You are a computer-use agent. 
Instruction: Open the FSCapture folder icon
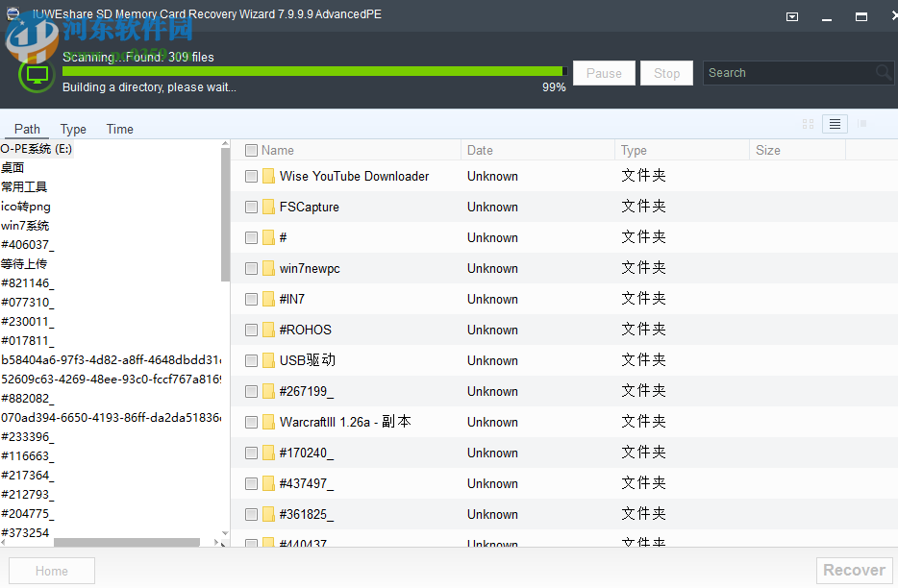click(268, 207)
